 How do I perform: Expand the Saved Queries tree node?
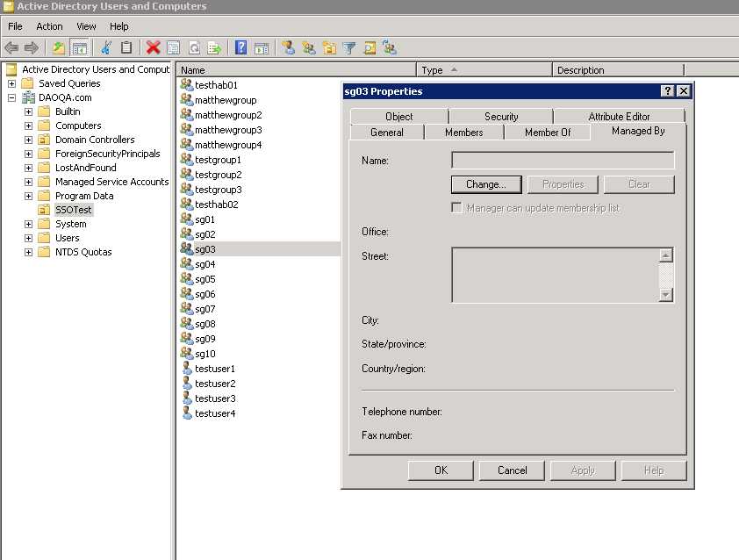[12, 83]
